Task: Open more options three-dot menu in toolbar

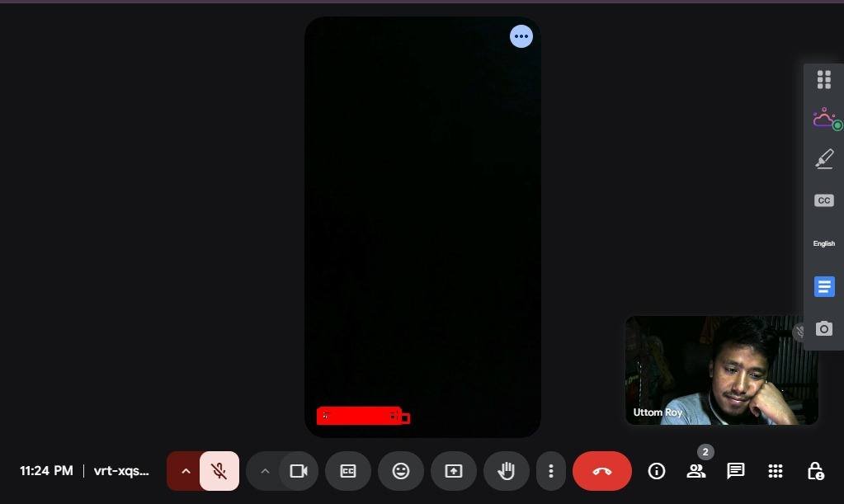Action: (551, 471)
